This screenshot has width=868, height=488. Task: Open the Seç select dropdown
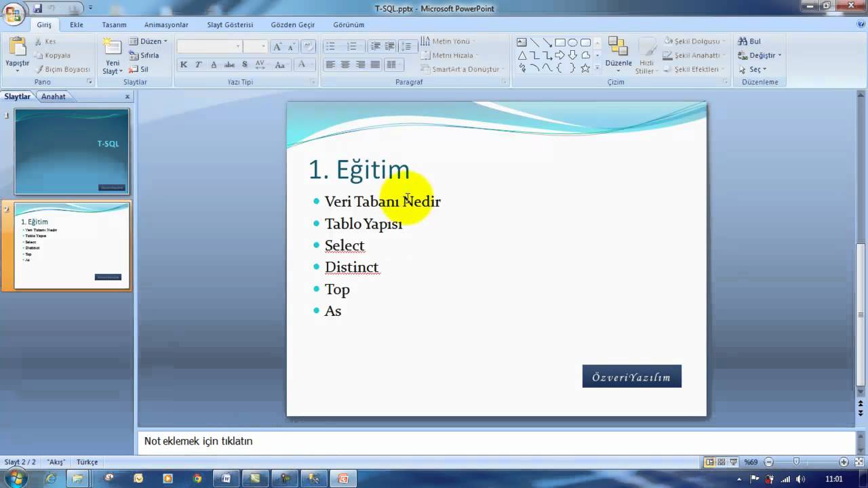pos(753,69)
